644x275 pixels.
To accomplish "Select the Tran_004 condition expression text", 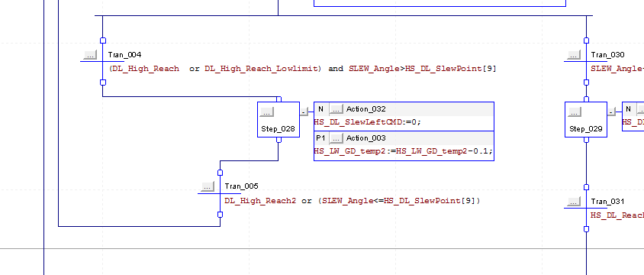I will pyautogui.click(x=302, y=69).
